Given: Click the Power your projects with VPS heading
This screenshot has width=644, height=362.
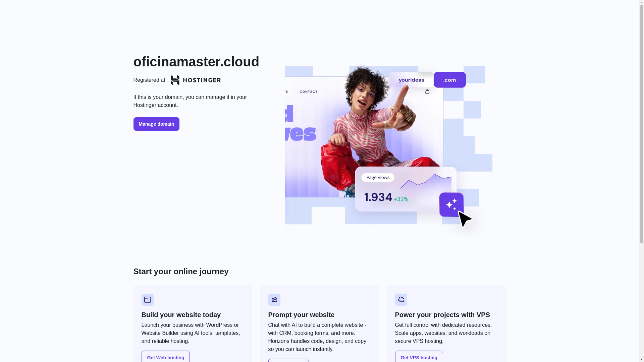Looking at the screenshot, I should [x=442, y=315].
